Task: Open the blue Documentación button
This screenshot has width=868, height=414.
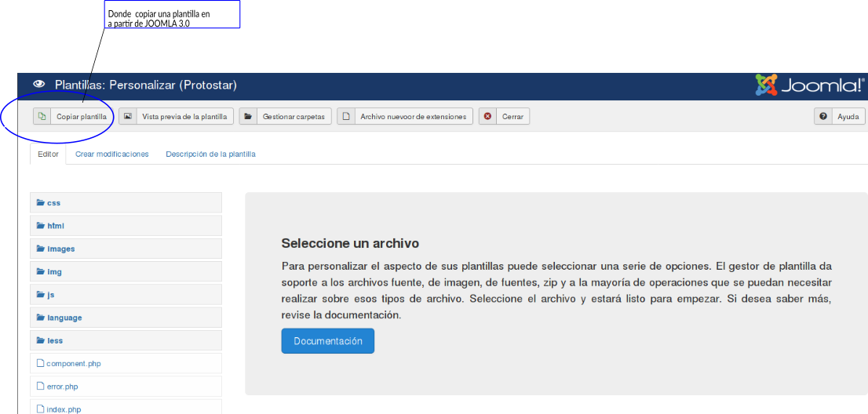Action: 328,341
